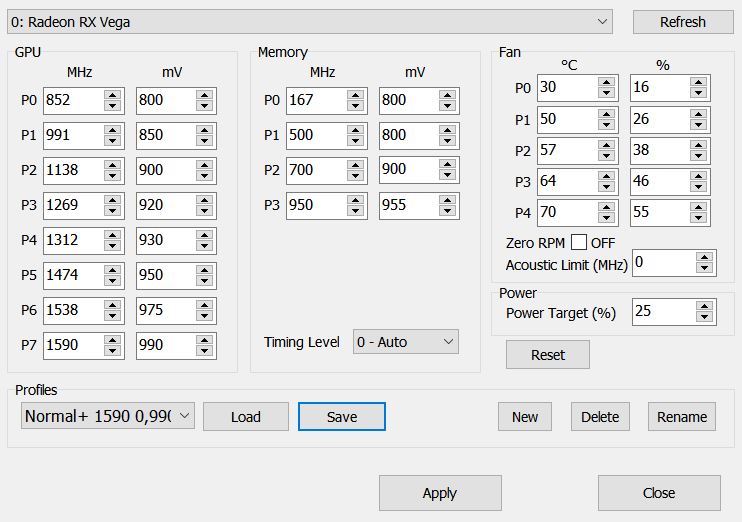This screenshot has width=742, height=522.
Task: Decrease GPU P1 mV with down arrow
Action: [x=204, y=141]
